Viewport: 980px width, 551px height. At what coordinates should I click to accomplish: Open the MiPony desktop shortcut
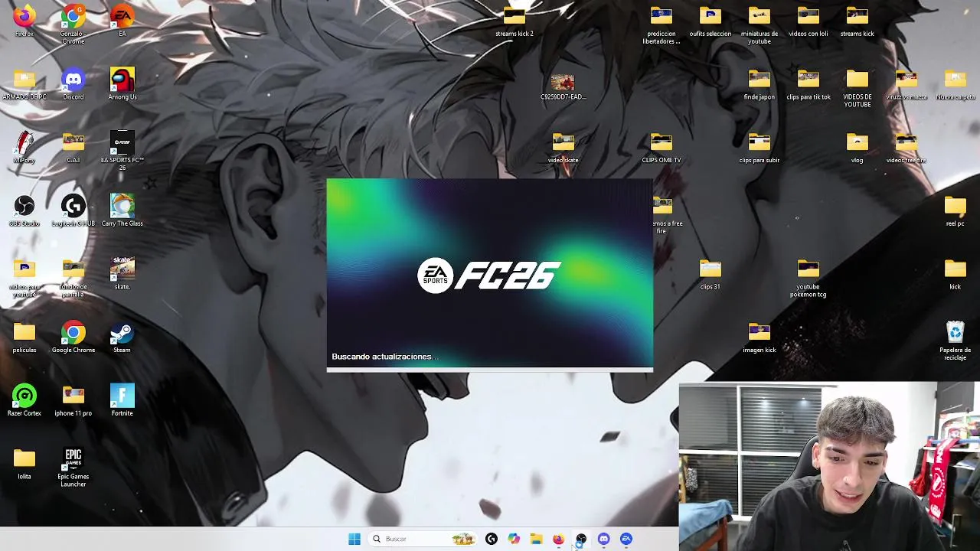24,148
